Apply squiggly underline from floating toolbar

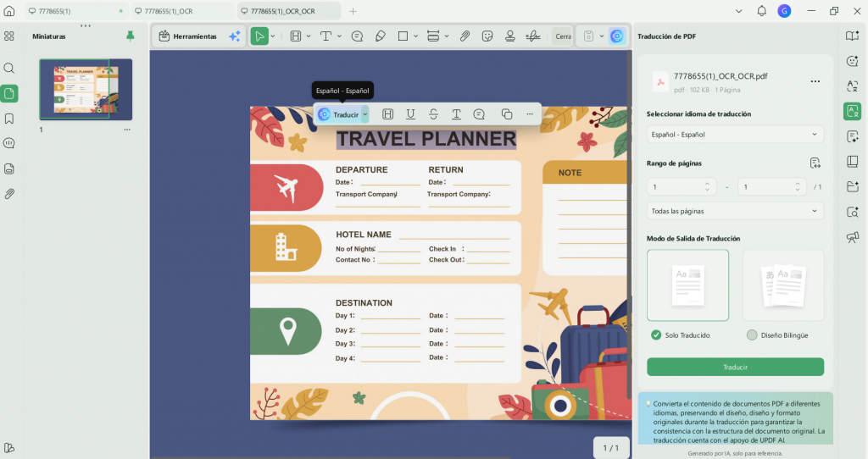456,114
